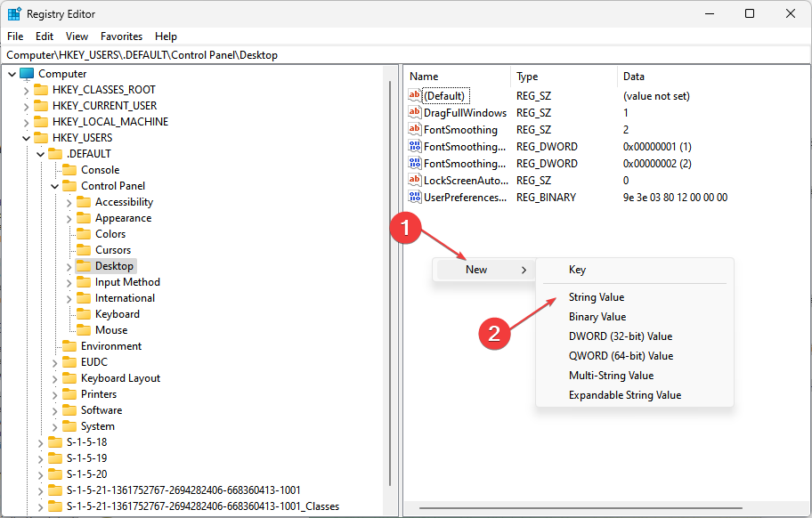Open the Edit menu
The height and width of the screenshot is (518, 812).
pyautogui.click(x=45, y=36)
